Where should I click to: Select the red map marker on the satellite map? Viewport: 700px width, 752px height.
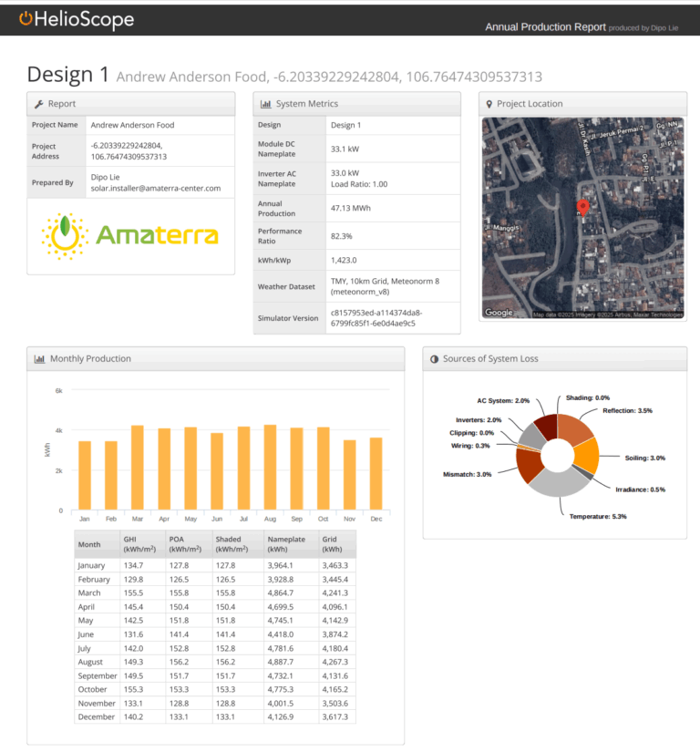[x=583, y=209]
